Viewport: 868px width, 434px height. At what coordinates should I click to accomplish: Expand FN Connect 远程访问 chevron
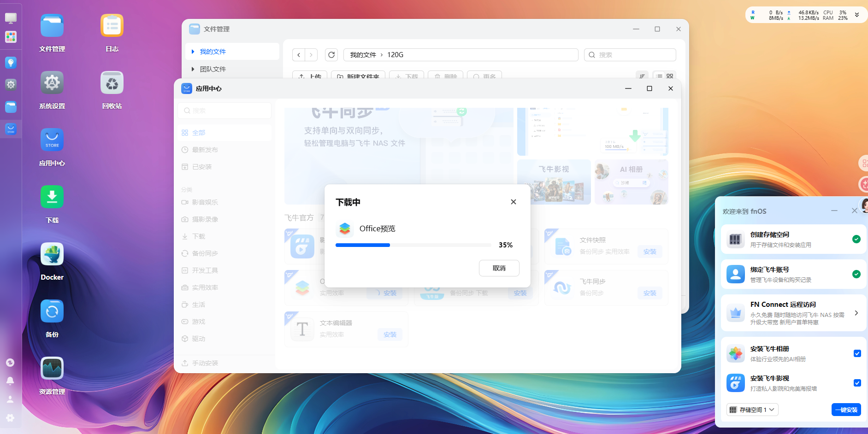(x=856, y=313)
